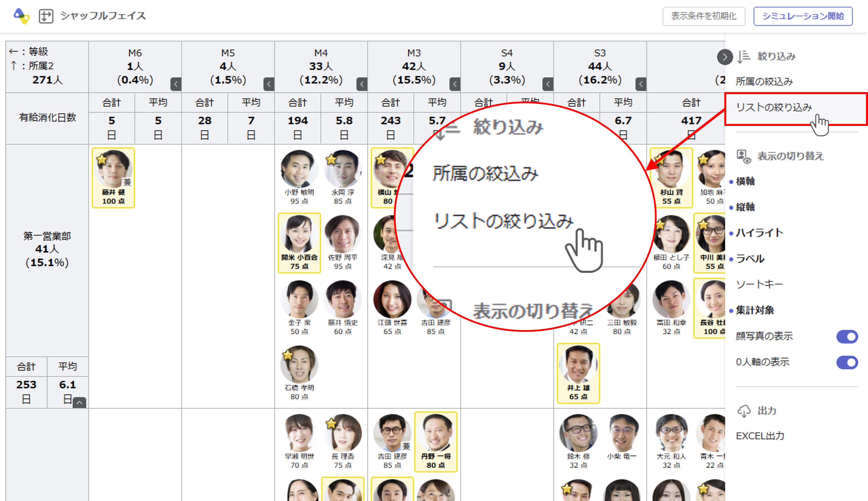Click the 253 total value for 第一営業部
Viewport: 868px width, 501px height.
[26, 384]
